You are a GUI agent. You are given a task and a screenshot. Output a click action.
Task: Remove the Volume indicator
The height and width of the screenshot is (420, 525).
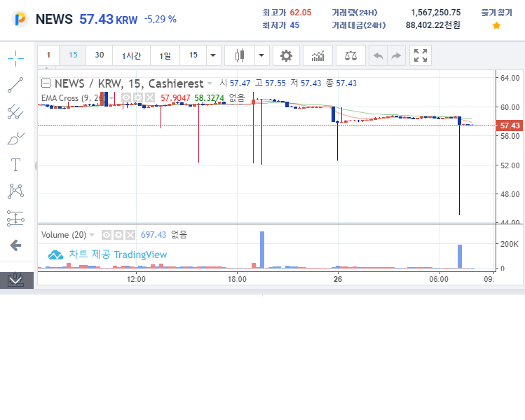(x=130, y=235)
